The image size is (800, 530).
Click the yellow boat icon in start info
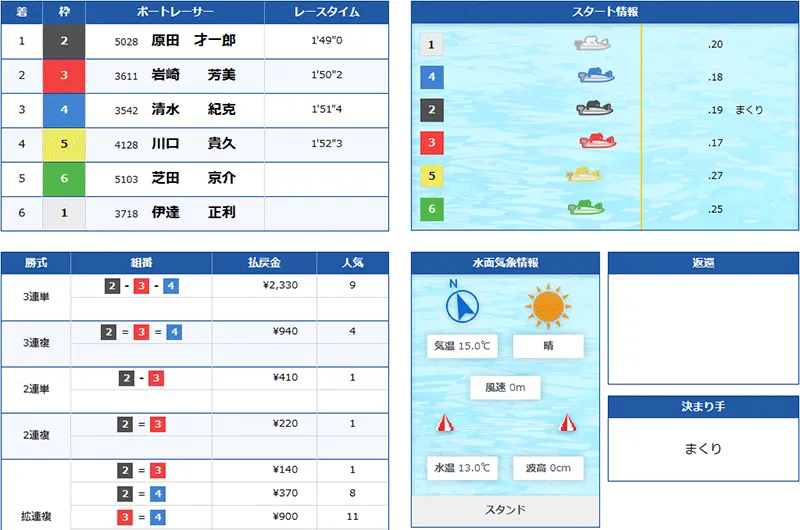tap(584, 174)
